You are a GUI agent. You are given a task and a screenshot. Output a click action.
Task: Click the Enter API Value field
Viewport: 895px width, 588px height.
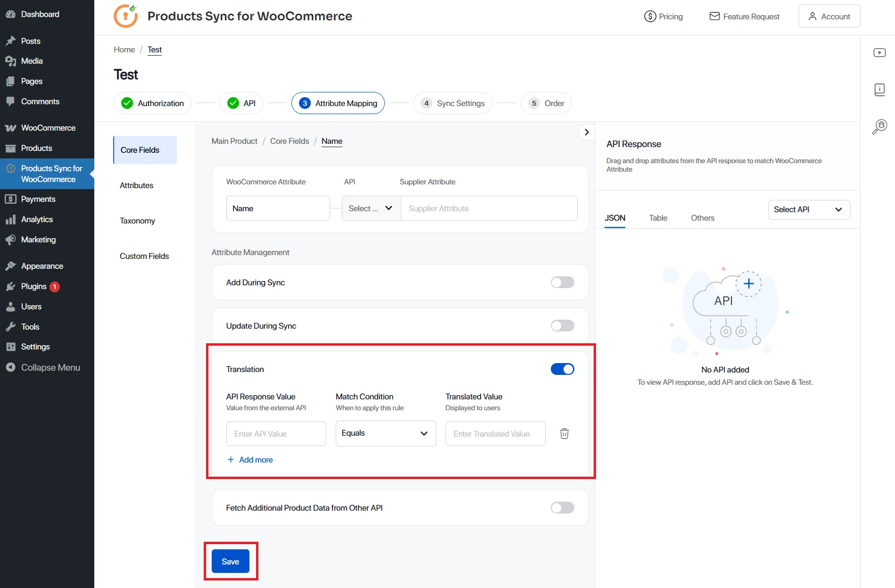276,433
